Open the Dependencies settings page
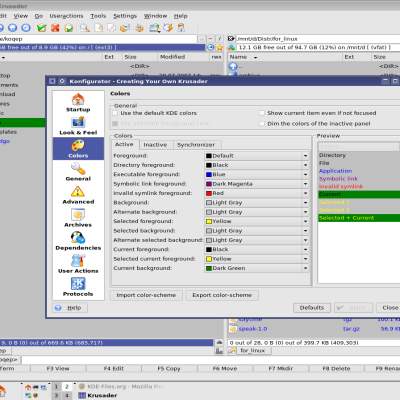400x400 pixels. tap(78, 241)
